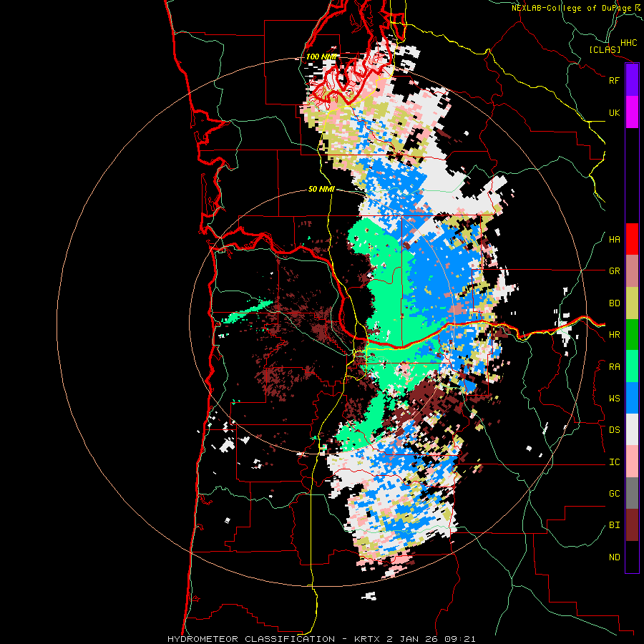644x644 pixels.
Task: Select the salmon GR legend color block
Action: [632, 271]
